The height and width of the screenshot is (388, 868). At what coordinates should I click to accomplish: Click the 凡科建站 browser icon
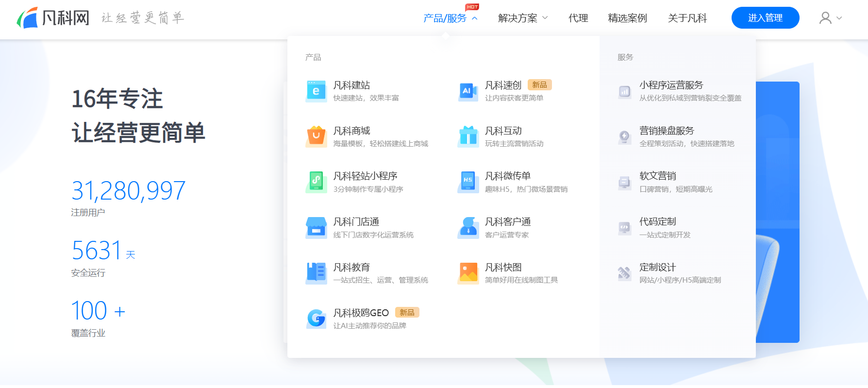[x=316, y=91]
